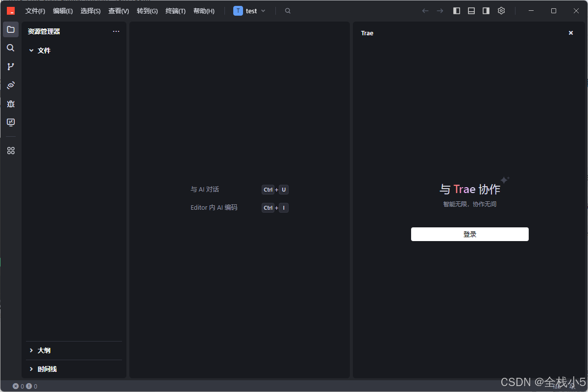Open the Search view in activity bar
The width and height of the screenshot is (588, 392).
click(11, 48)
